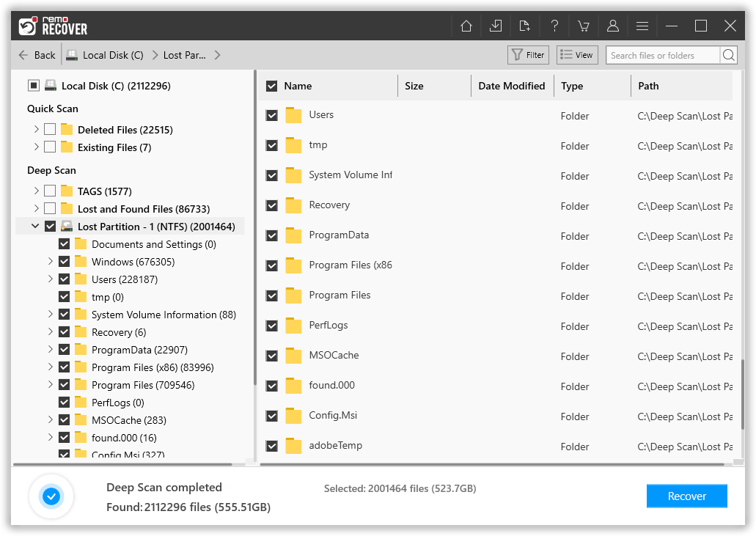756x536 pixels.
Task: Open the hamburger menu icon
Action: (x=642, y=26)
